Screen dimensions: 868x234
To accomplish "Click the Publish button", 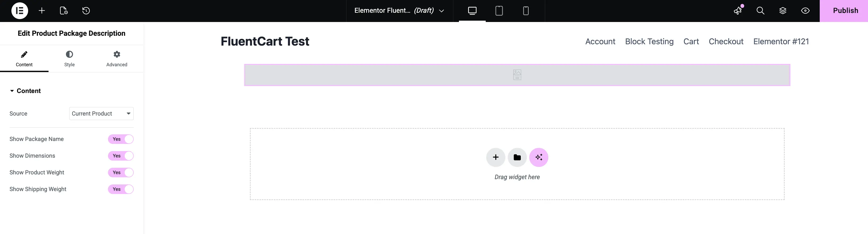I will click(x=844, y=11).
